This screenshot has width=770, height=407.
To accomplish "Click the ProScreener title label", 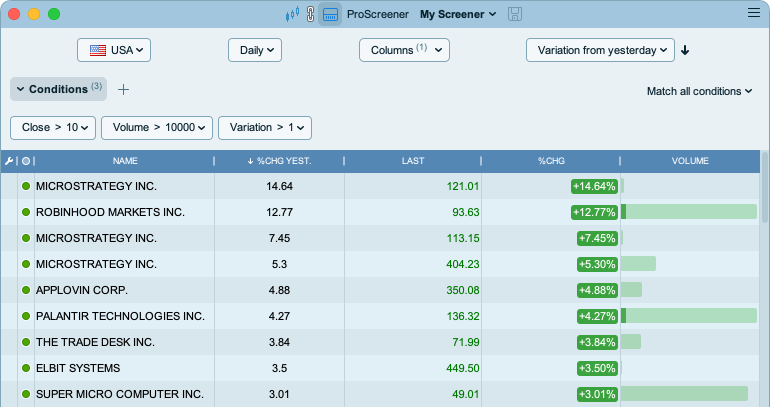I will [378, 14].
